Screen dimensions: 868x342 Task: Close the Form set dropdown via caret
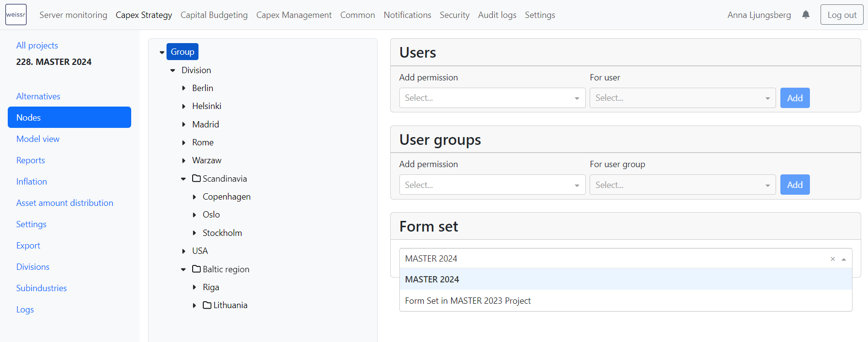click(x=844, y=259)
